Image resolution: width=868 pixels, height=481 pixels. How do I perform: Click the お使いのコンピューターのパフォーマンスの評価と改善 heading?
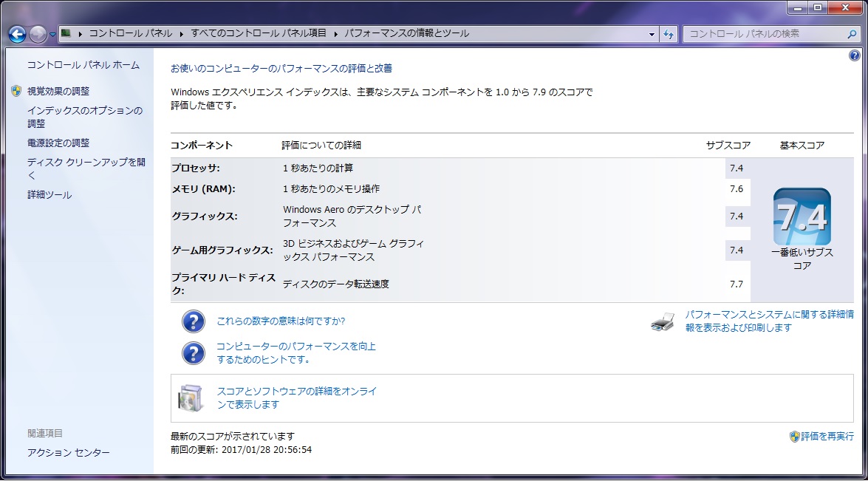(281, 69)
